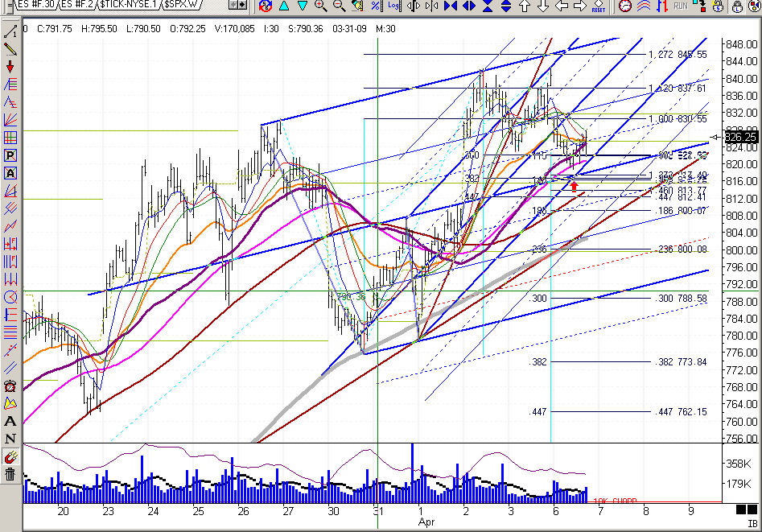Switch to the ES #F.30 chart tab

(36, 5)
